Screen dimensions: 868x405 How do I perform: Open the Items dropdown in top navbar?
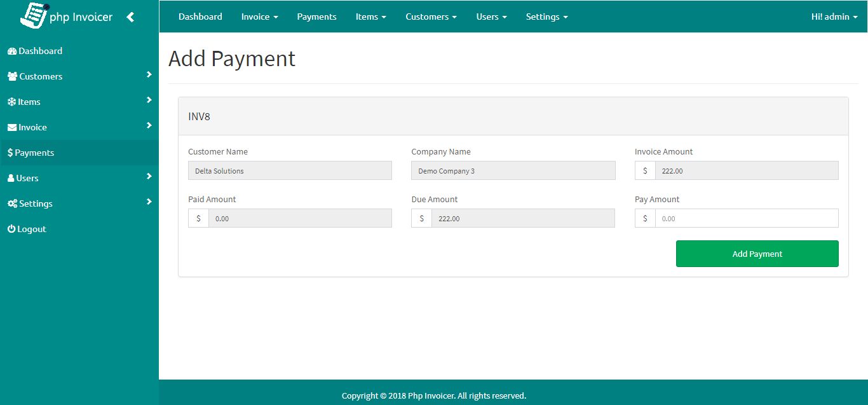pyautogui.click(x=371, y=17)
